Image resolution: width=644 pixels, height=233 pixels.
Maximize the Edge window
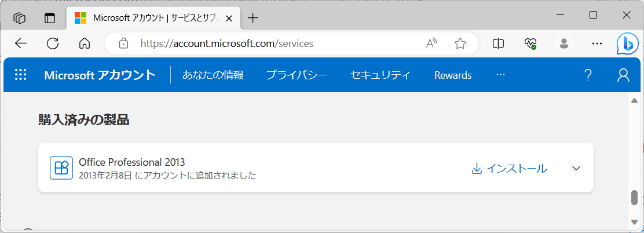pyautogui.click(x=593, y=15)
